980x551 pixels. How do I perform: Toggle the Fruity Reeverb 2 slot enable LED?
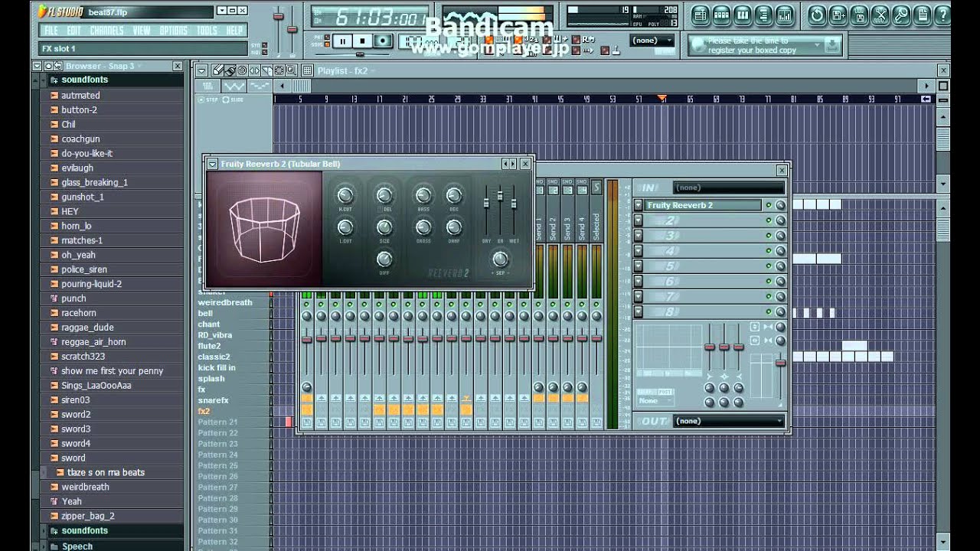point(769,205)
